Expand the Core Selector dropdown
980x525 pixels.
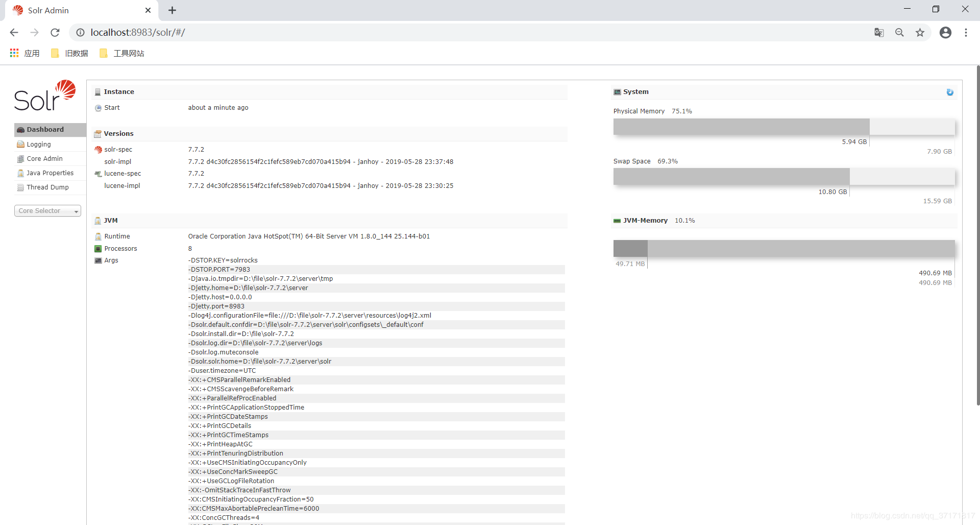pos(47,211)
